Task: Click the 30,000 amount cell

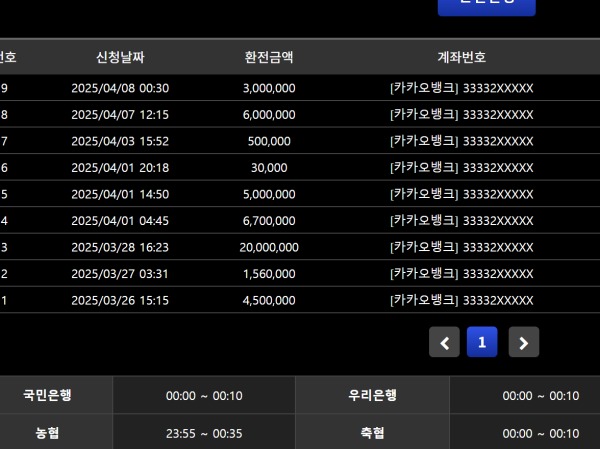Action: (x=269, y=168)
